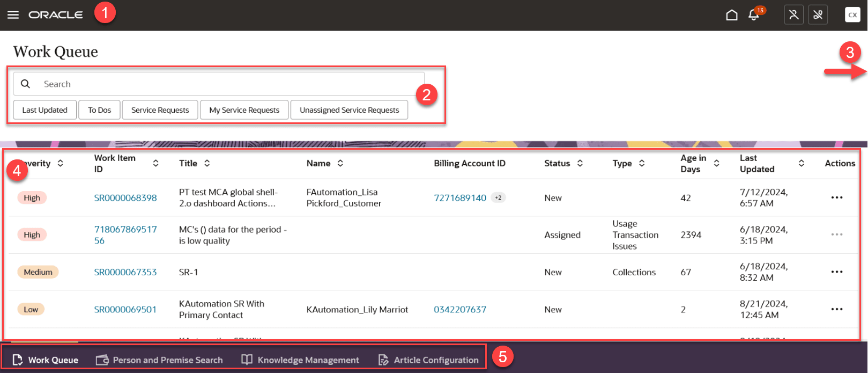Switch to the Work Queue tab
868x373 pixels.
click(45, 360)
